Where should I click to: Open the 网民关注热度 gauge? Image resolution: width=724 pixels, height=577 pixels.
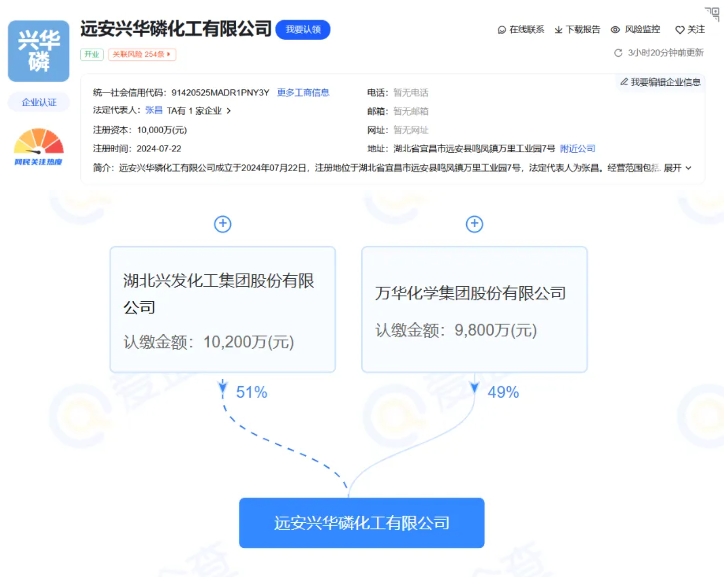(39, 147)
